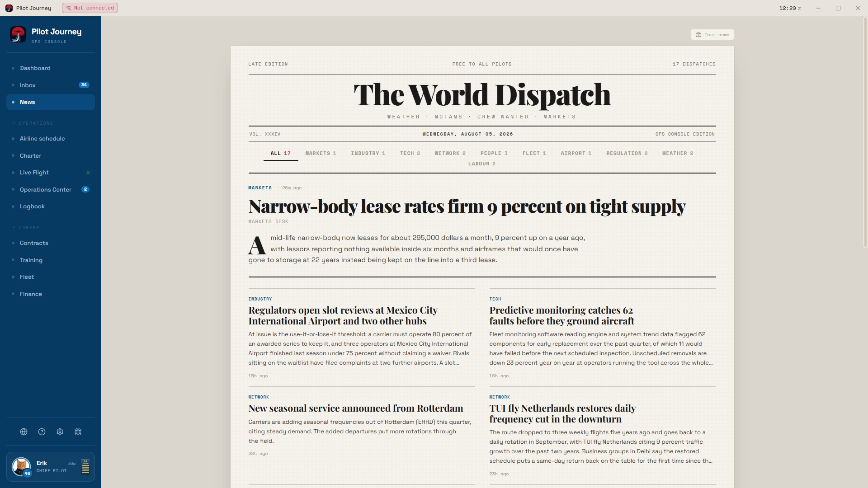868x488 pixels.
Task: Open Airline schedule page
Action: (51, 139)
